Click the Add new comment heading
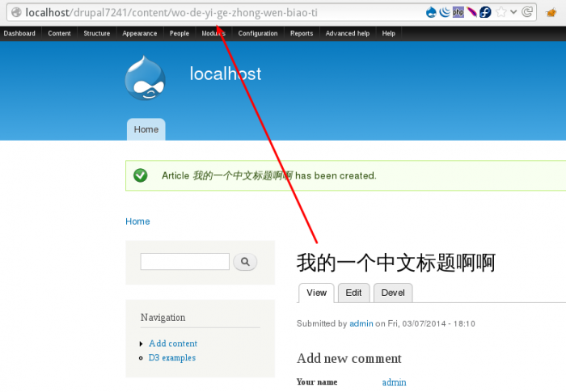Screen dimensions: 566x392 tap(349, 358)
